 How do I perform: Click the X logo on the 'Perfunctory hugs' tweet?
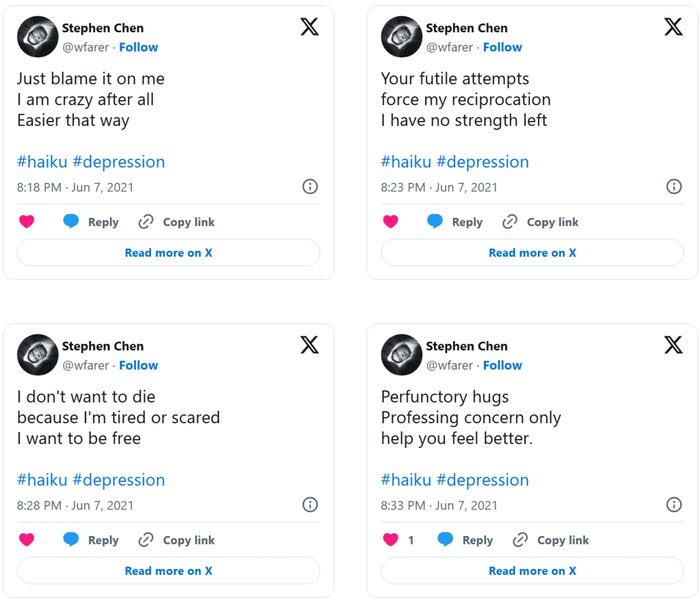[673, 345]
